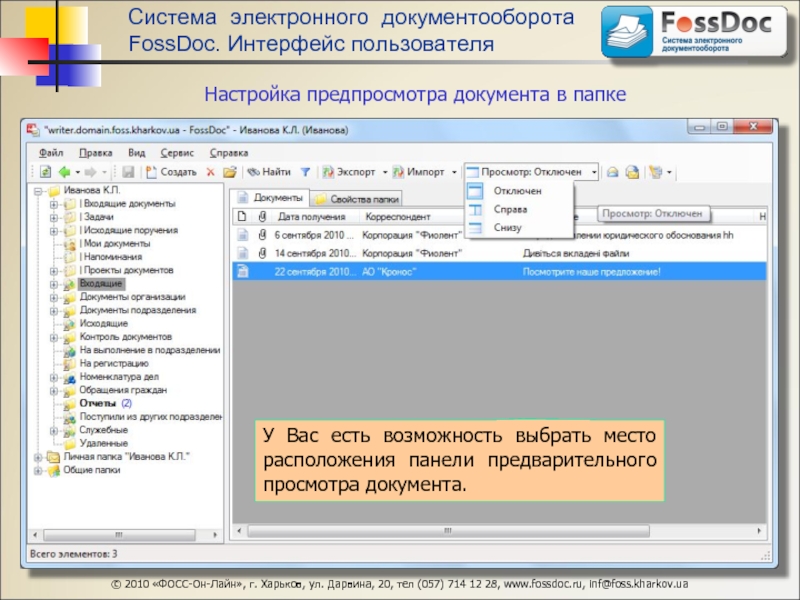This screenshot has width=800, height=600.
Task: Go back with the green left arrow
Action: 65,172
